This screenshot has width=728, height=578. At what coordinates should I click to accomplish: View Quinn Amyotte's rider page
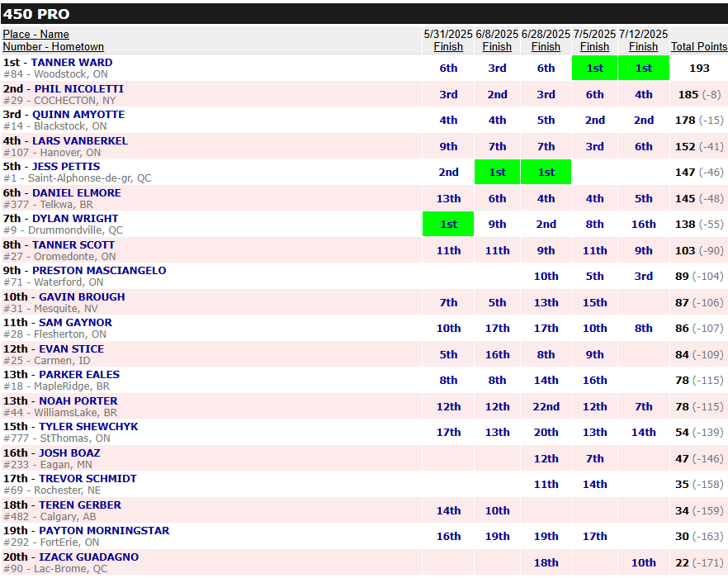pyautogui.click(x=78, y=115)
